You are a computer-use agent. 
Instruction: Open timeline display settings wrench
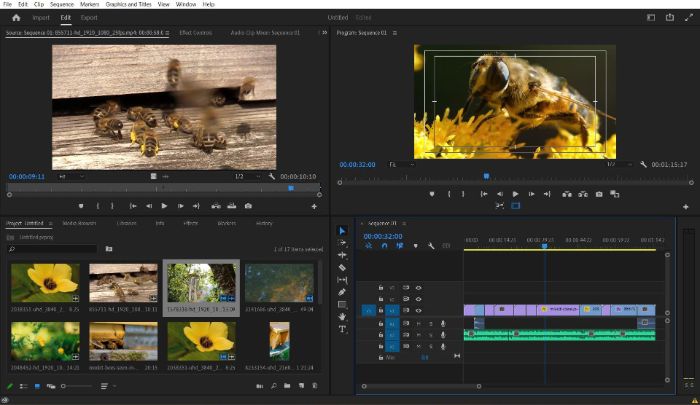pos(431,246)
